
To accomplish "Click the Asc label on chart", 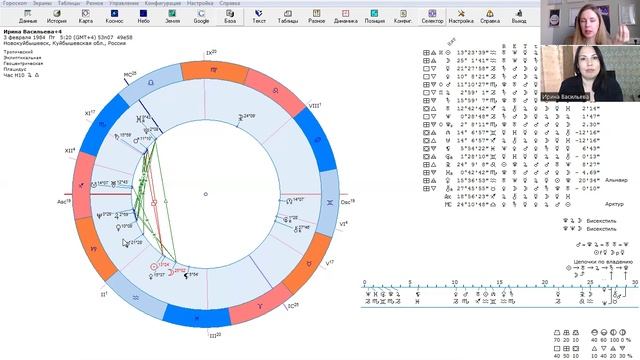I will [x=64, y=202].
